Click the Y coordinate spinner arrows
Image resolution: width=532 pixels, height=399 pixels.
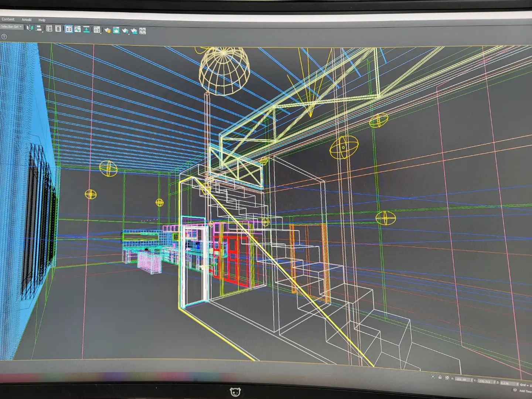(x=494, y=382)
